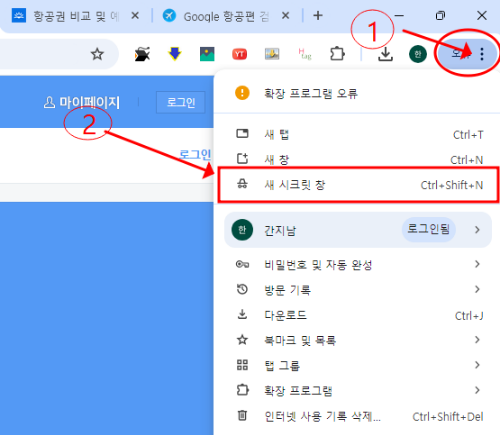Click the 로그인 button in blue header
The image size is (500, 435).
[181, 102]
